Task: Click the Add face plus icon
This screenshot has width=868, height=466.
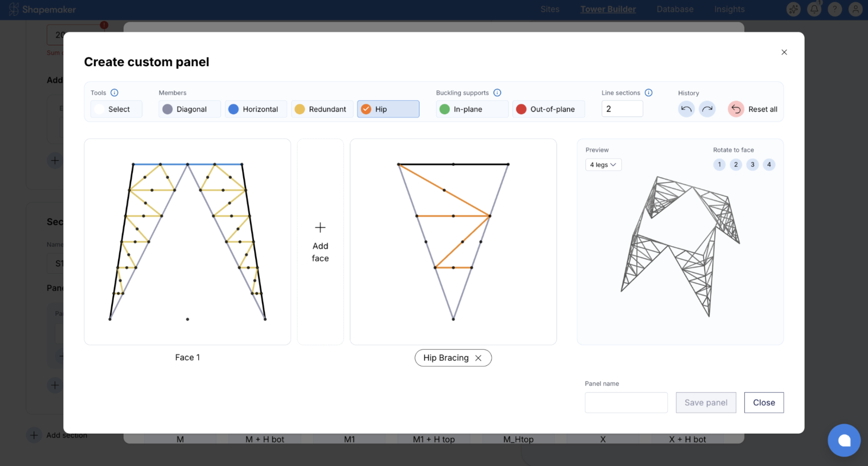Action: point(320,227)
